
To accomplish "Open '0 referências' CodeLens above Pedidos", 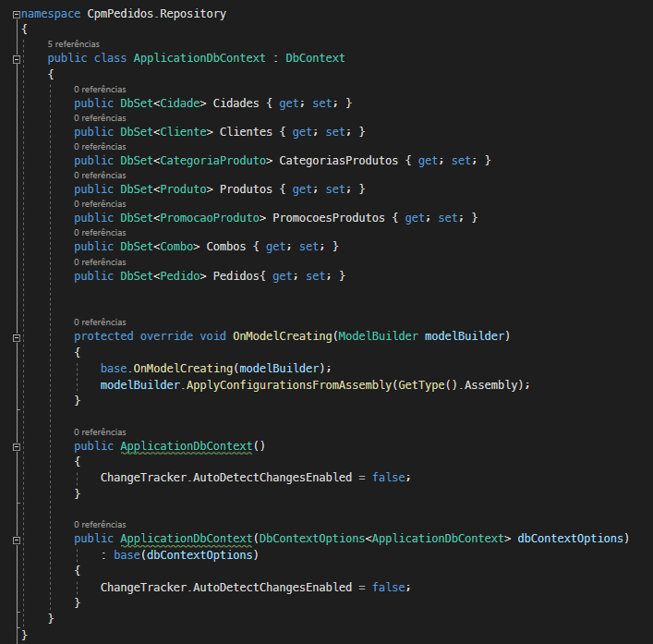I will (x=100, y=262).
